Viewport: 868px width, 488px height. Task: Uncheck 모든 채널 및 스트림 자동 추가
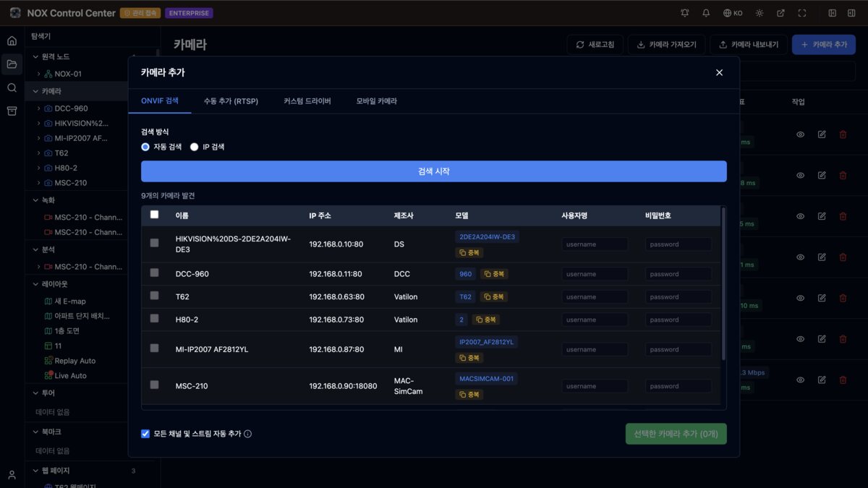pos(145,434)
